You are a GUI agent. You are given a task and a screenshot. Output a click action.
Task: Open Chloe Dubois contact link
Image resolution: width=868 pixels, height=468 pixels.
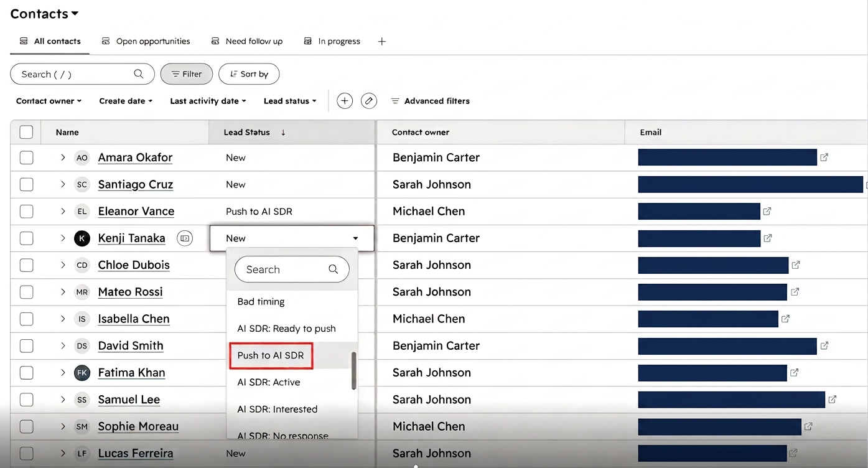point(134,265)
